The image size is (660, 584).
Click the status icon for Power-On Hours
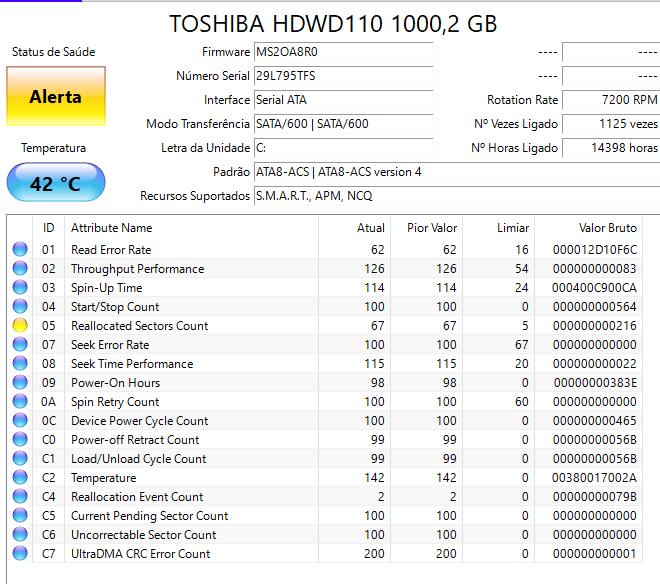[20, 382]
